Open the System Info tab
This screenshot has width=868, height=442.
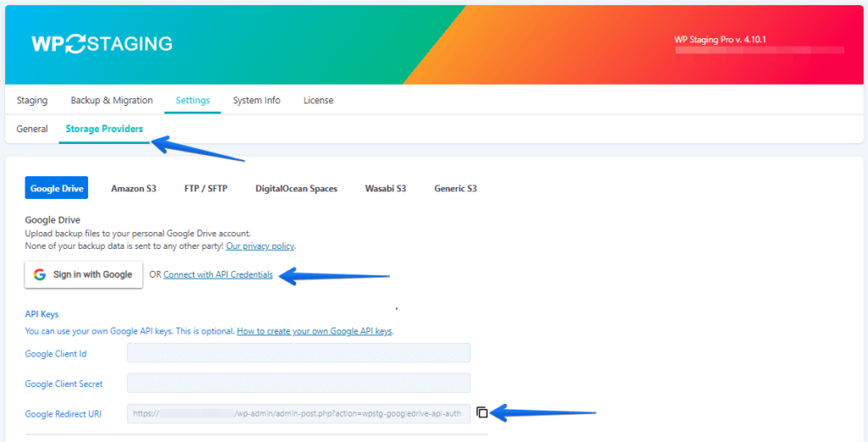pos(256,100)
